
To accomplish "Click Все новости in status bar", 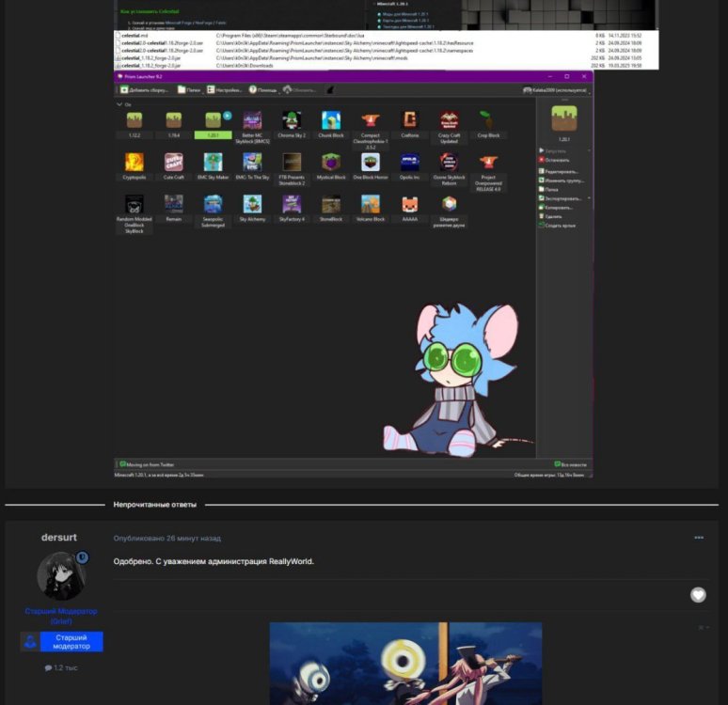I will click(x=570, y=464).
